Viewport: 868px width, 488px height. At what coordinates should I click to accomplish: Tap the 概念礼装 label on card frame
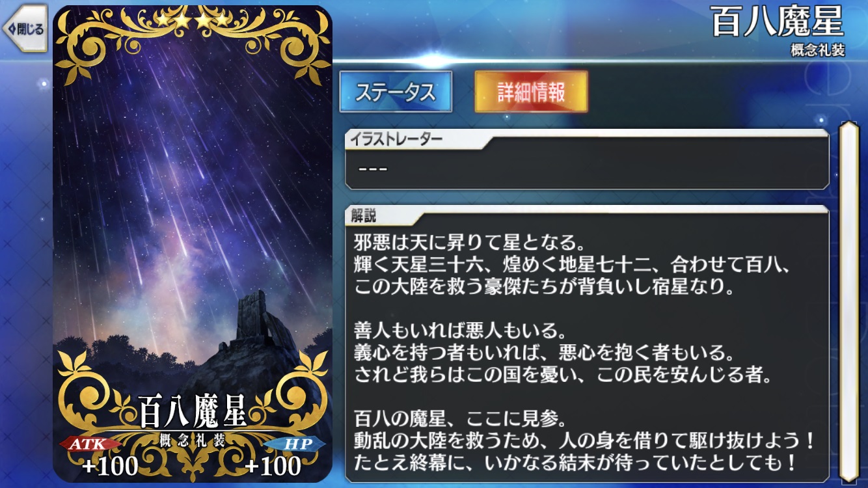(193, 441)
